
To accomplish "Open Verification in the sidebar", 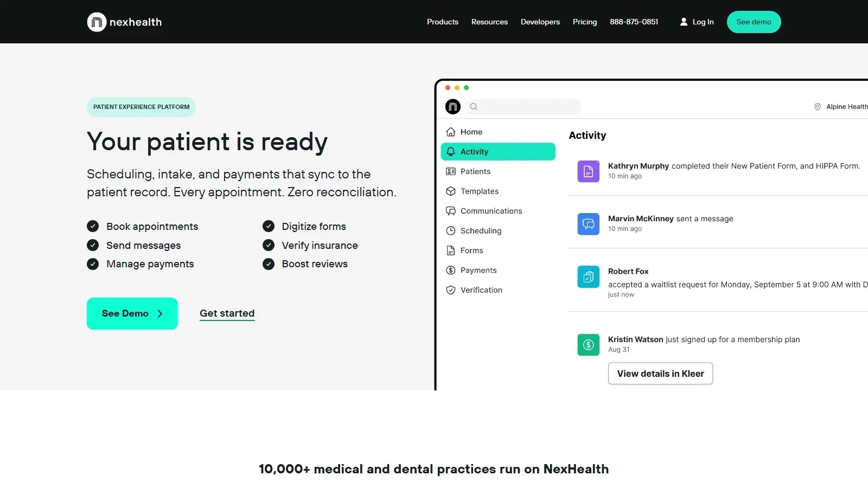I will coord(498,290).
